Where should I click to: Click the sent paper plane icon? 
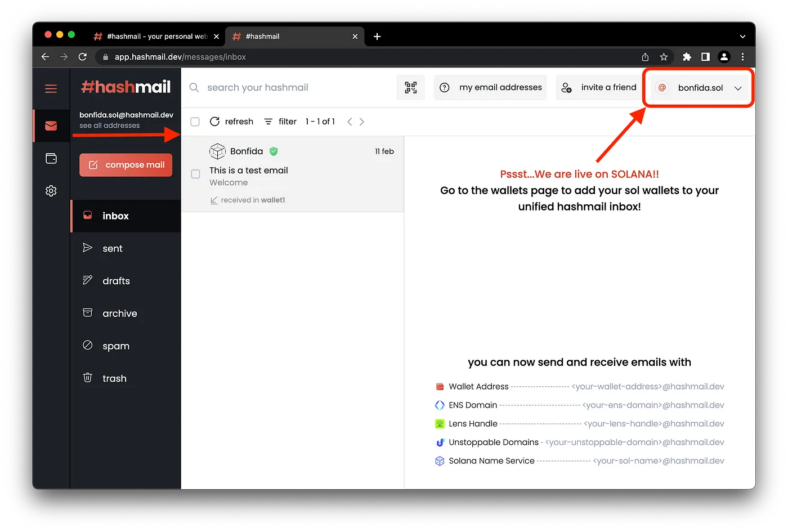(87, 248)
